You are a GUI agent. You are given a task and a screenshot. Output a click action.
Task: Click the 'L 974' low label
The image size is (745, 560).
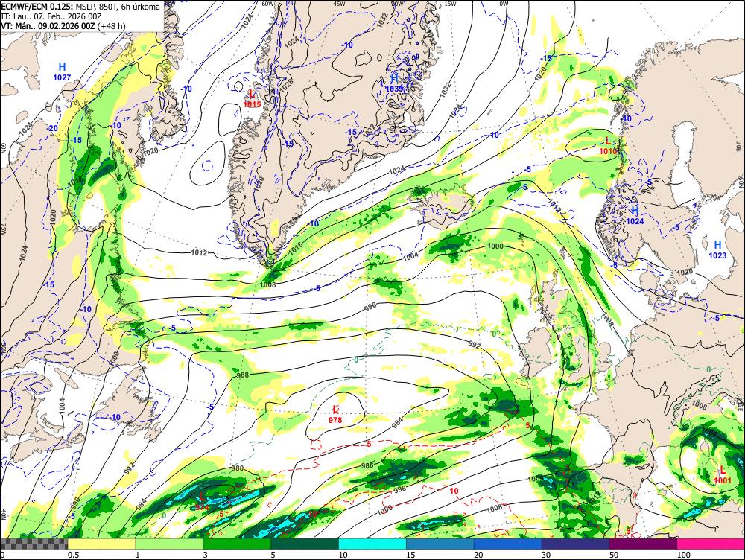[x=203, y=502]
